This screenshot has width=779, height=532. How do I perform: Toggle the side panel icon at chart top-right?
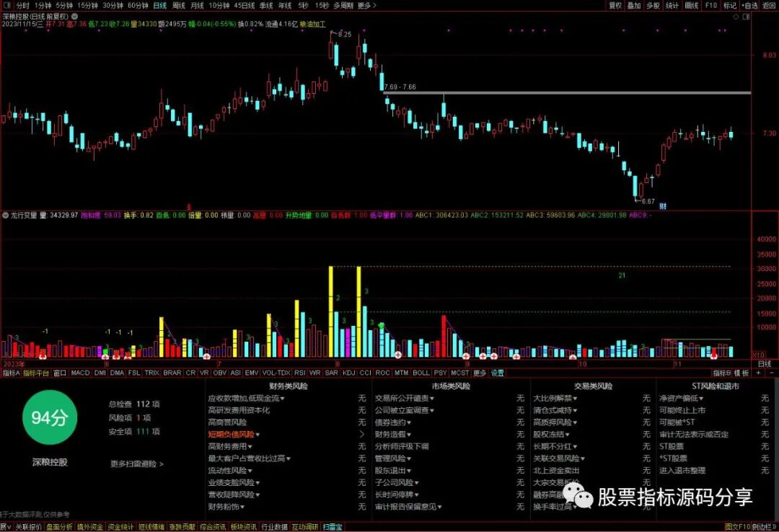(747, 17)
